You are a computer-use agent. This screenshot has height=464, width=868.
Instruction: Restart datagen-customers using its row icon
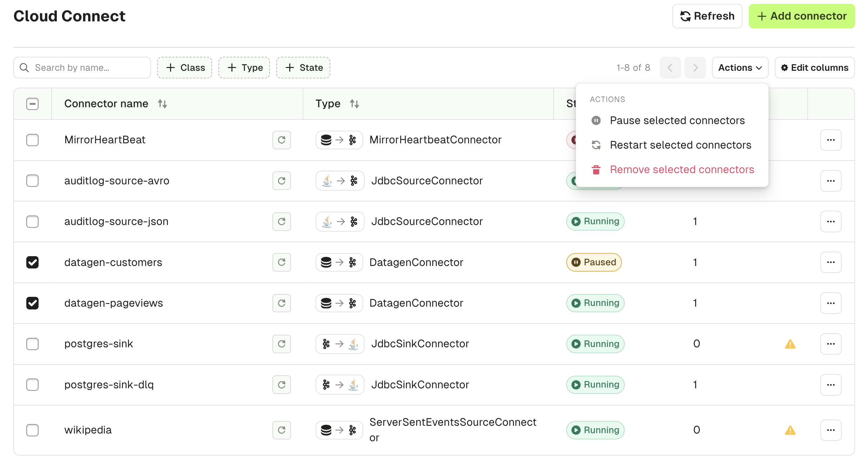coord(282,262)
